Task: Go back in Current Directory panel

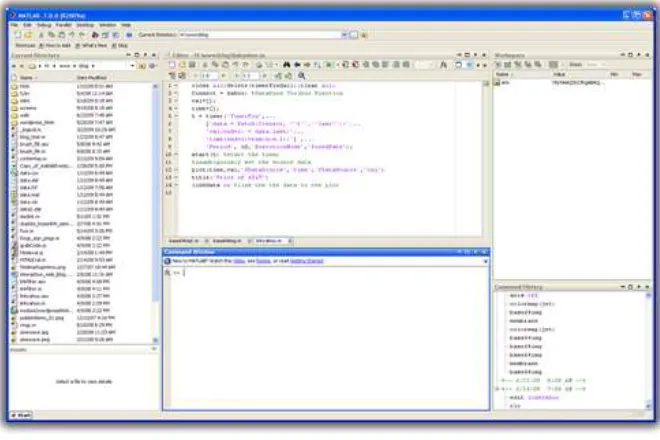Action: 14,66
